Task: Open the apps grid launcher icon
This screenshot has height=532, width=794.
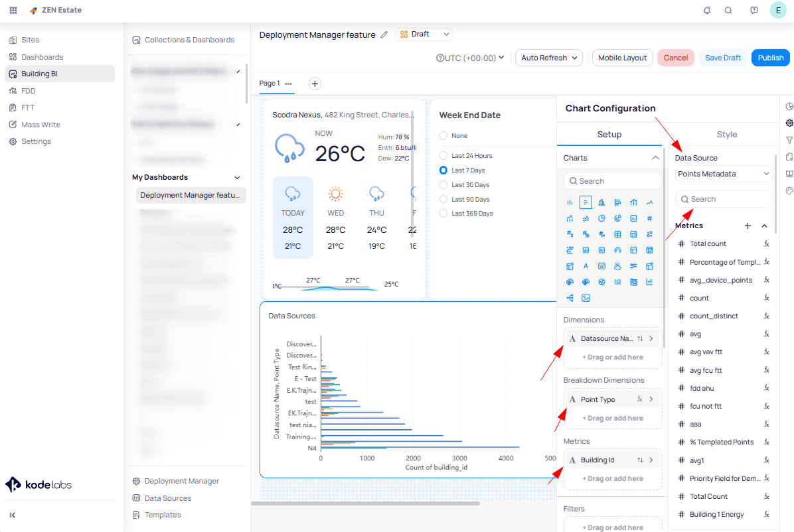Action: click(x=13, y=11)
